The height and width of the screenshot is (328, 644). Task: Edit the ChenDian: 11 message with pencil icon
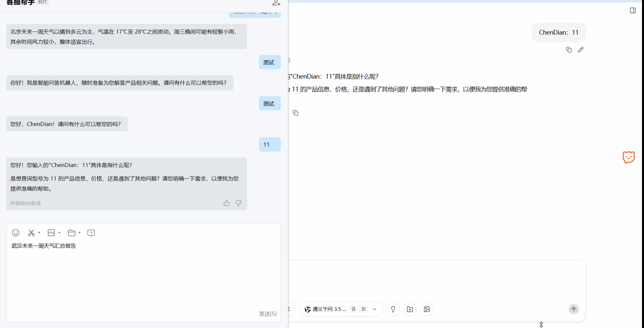[x=581, y=49]
